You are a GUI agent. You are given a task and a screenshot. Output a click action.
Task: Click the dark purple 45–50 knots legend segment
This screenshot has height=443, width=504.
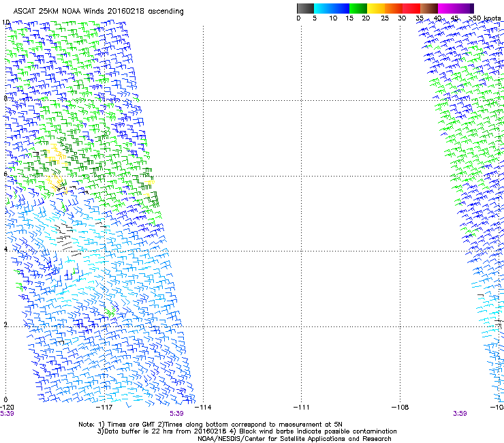(x=464, y=8)
